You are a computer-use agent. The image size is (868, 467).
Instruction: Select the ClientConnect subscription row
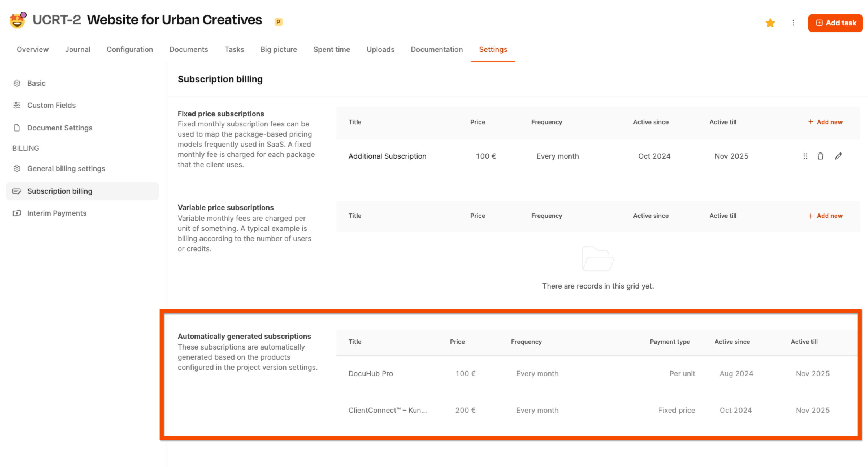tap(387, 410)
